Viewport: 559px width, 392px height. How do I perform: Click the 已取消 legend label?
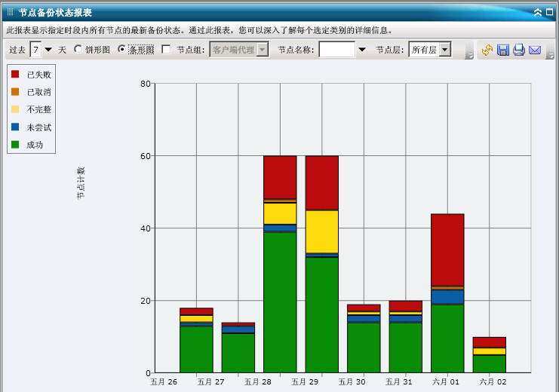39,92
